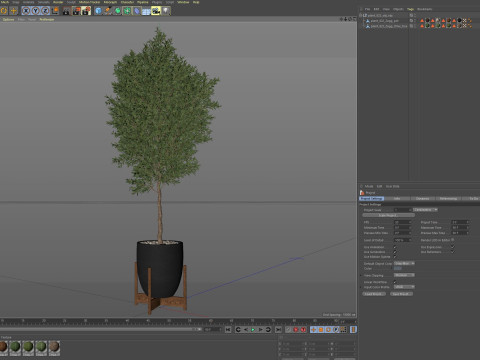Toggle visibility dots of top plant object

[415, 15]
